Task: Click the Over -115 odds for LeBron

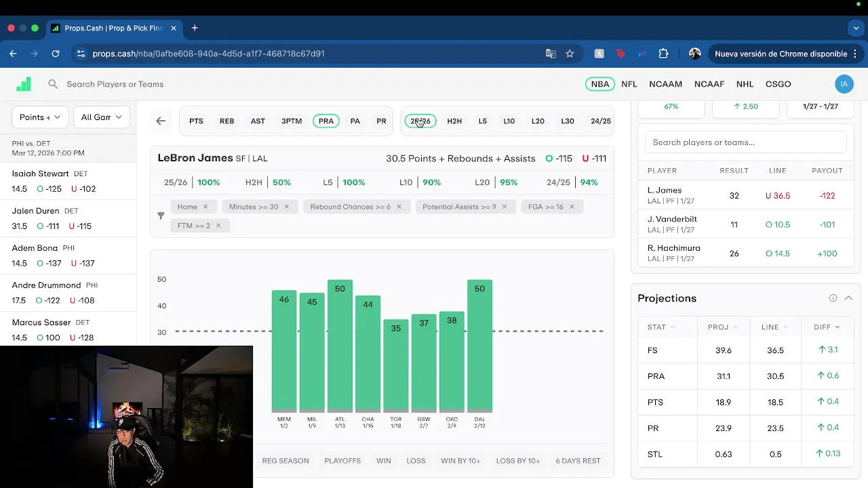Action: click(559, 159)
